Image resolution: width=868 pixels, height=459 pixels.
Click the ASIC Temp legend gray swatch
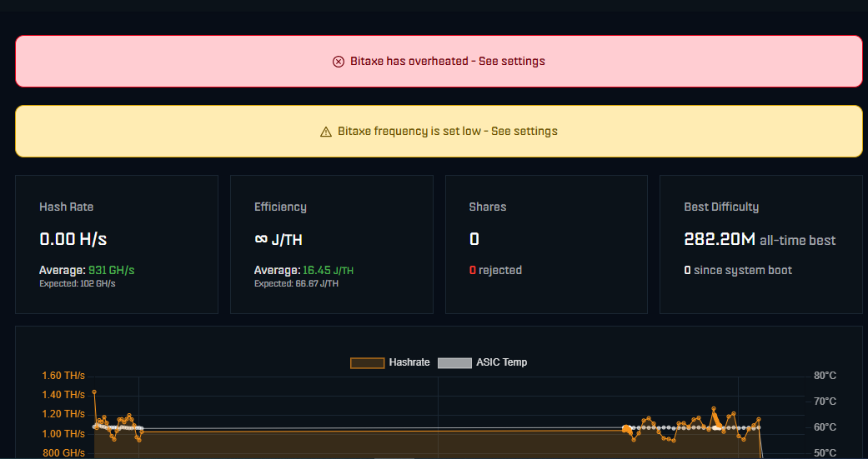(x=454, y=362)
